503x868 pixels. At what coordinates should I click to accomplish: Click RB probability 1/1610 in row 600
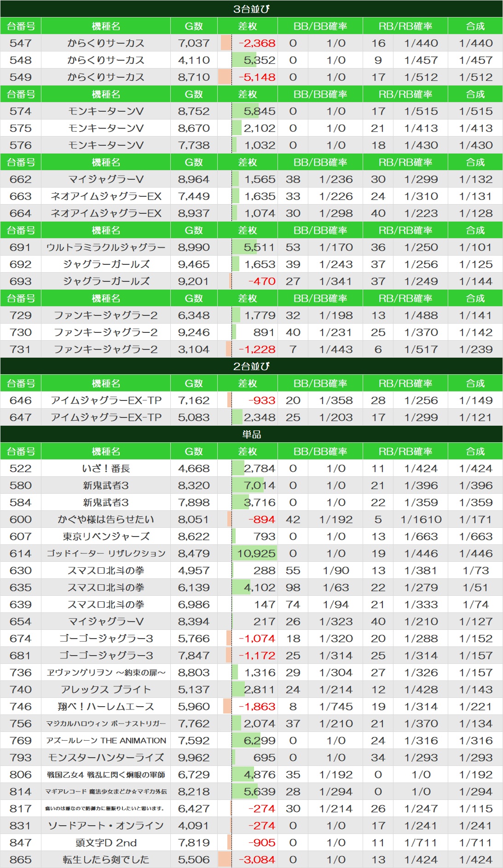click(421, 520)
